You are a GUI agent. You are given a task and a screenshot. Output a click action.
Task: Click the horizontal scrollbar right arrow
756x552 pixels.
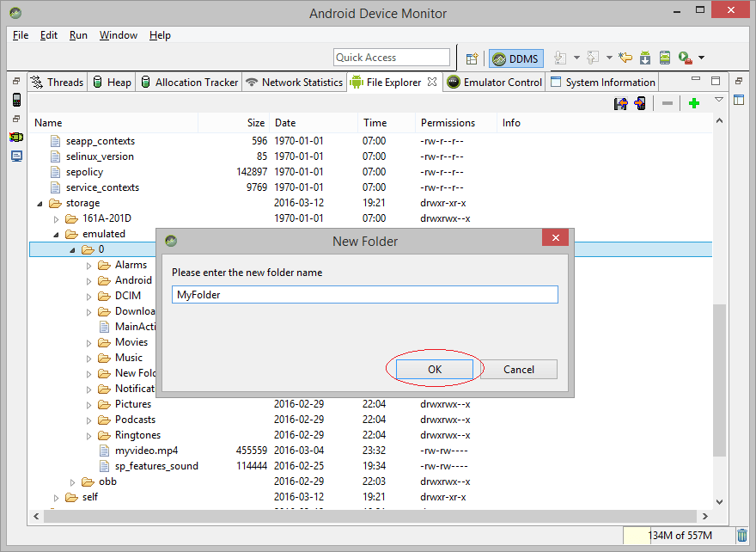click(705, 516)
